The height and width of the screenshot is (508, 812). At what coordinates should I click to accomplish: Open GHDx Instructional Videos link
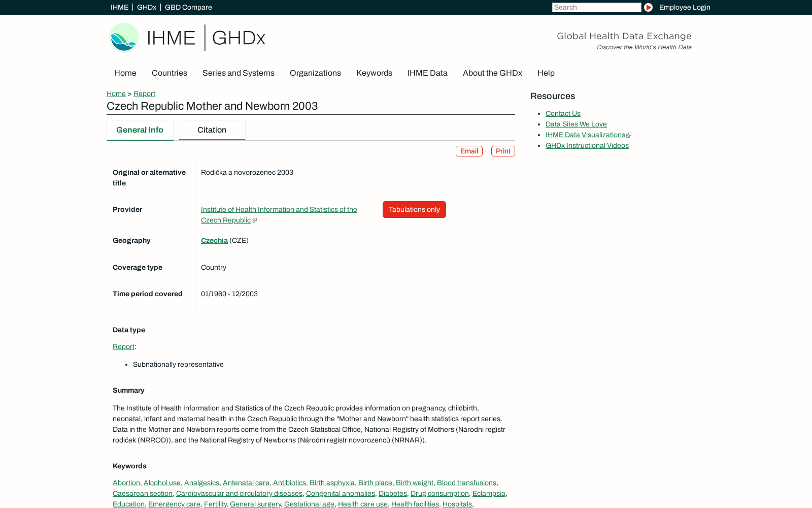pyautogui.click(x=587, y=146)
